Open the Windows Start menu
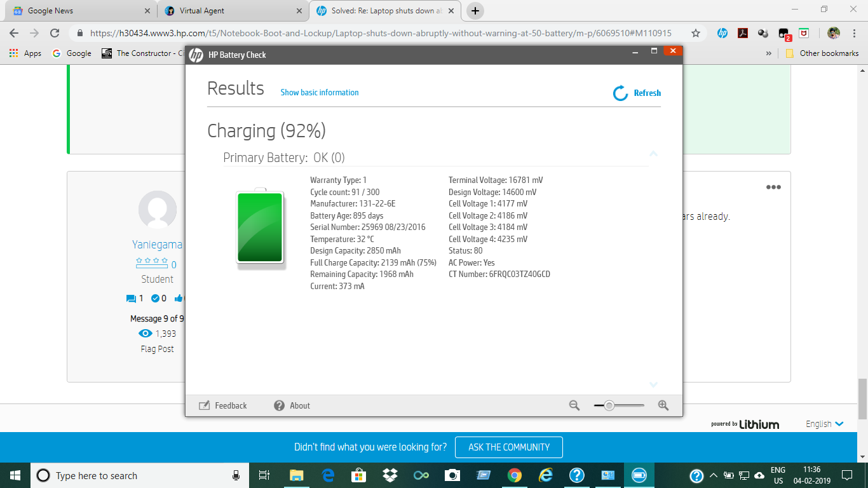868x488 pixels. point(15,475)
